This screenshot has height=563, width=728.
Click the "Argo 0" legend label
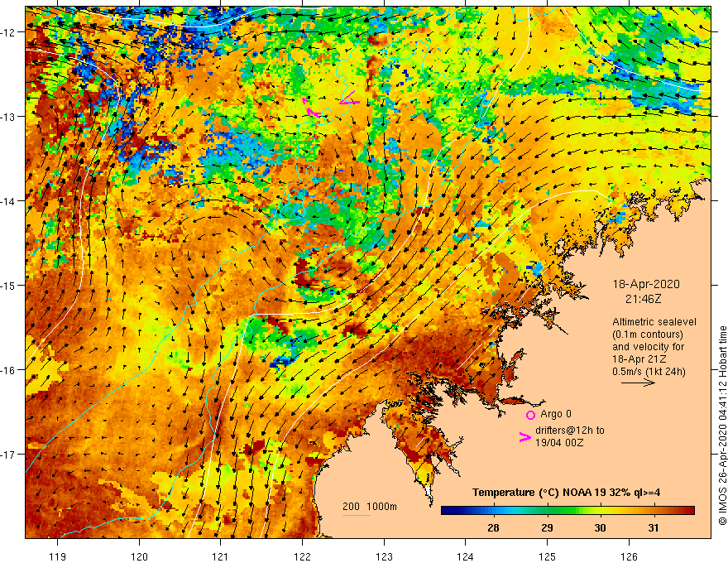556,414
